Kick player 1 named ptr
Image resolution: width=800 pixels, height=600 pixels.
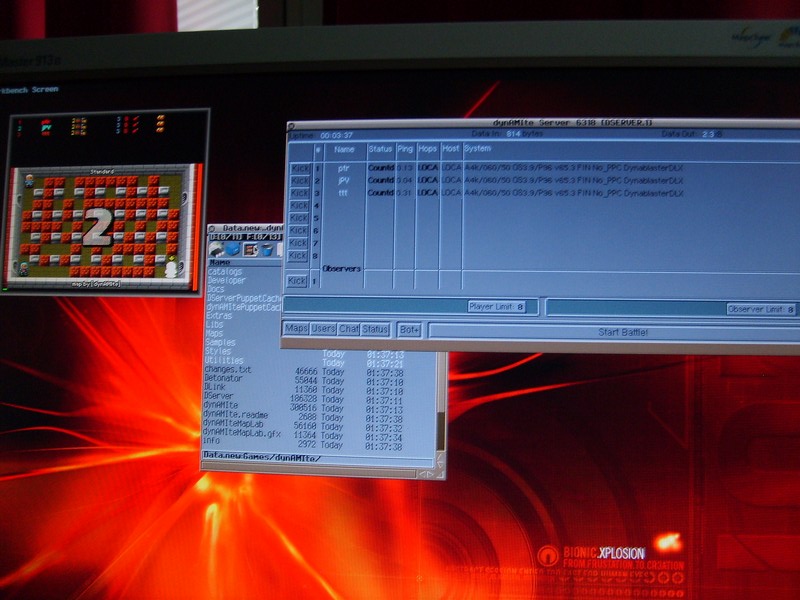(299, 168)
